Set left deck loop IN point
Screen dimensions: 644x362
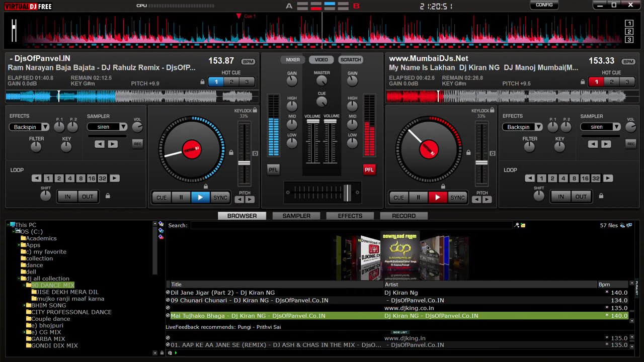pos(67,197)
